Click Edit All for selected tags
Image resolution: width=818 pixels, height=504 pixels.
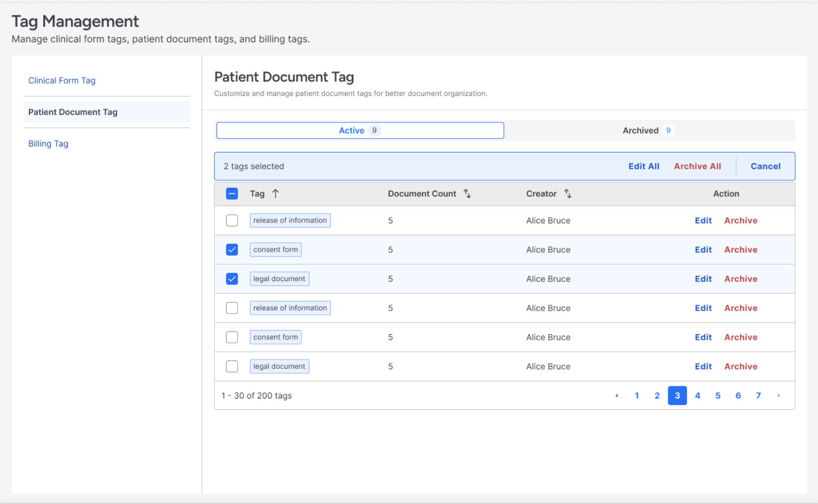coord(643,166)
